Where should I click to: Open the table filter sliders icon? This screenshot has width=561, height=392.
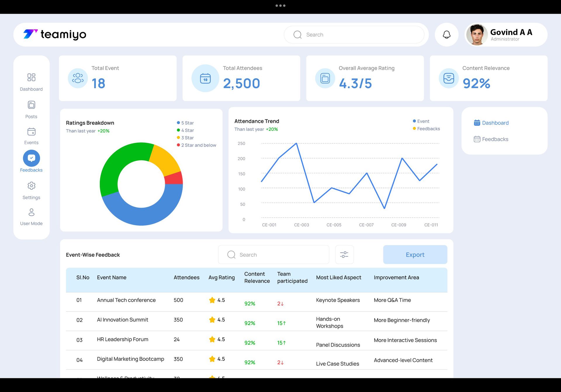coord(344,255)
